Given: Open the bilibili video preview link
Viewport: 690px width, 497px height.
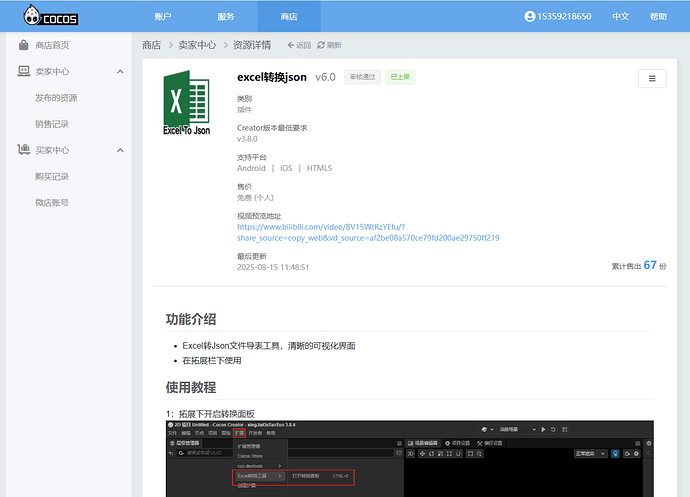Looking at the screenshot, I should [x=368, y=232].
